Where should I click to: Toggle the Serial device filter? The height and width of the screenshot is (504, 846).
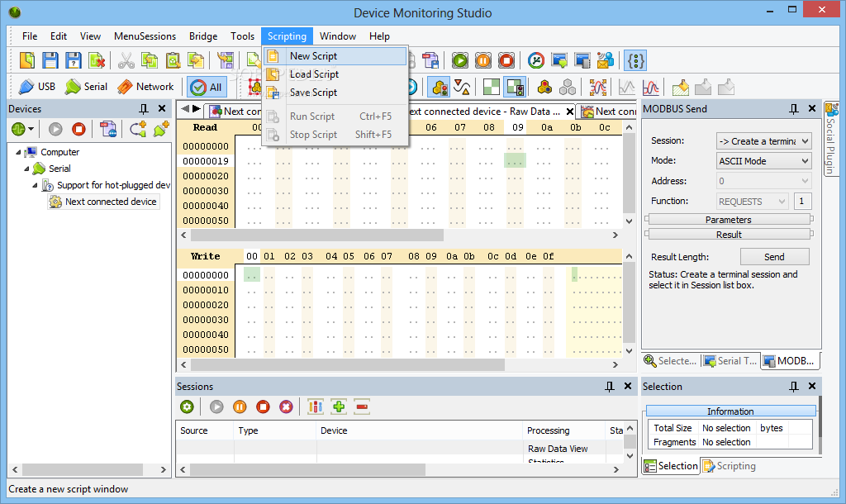pyautogui.click(x=86, y=86)
